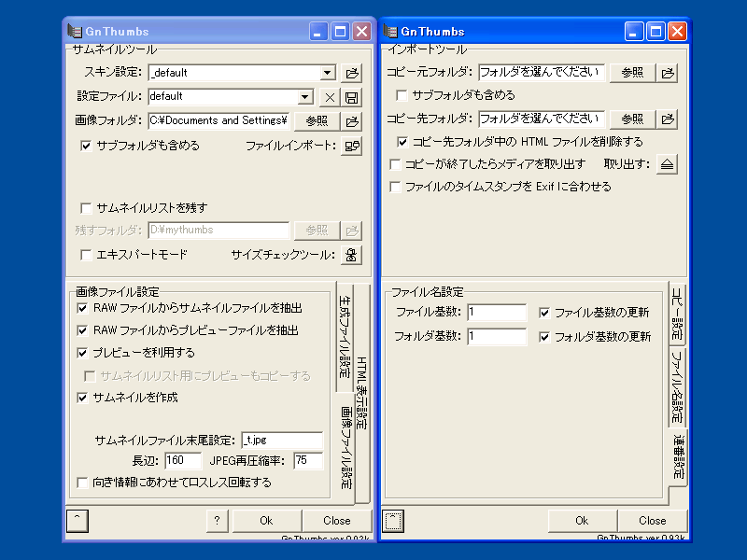Enable ファイルのタイムスタンプを Exif に合わせる
The image size is (747, 560).
click(x=395, y=187)
